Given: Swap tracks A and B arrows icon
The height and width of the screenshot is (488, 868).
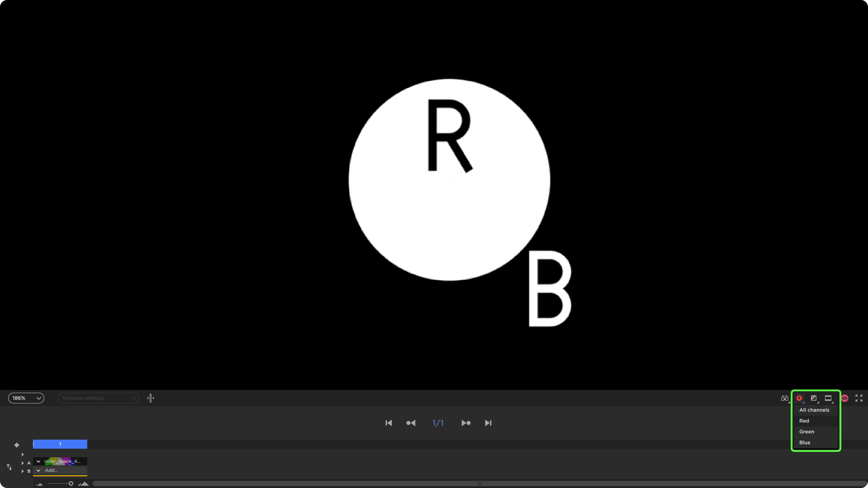Looking at the screenshot, I should pos(9,467).
